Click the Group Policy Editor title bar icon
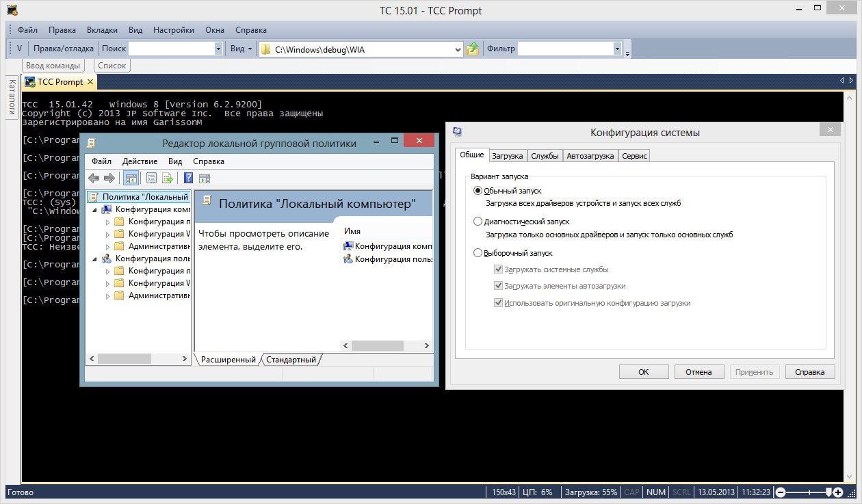Image resolution: width=862 pixels, height=504 pixels. pos(91,143)
